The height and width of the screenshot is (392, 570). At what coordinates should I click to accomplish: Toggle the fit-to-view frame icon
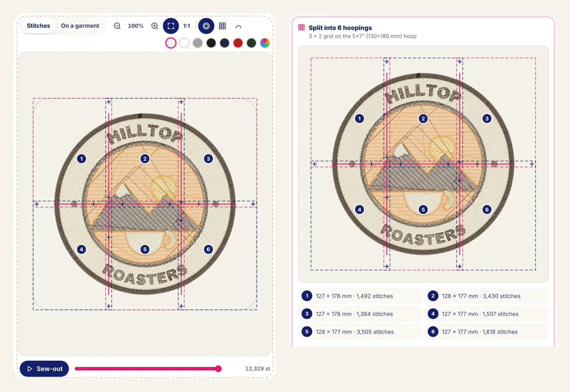[x=171, y=26]
